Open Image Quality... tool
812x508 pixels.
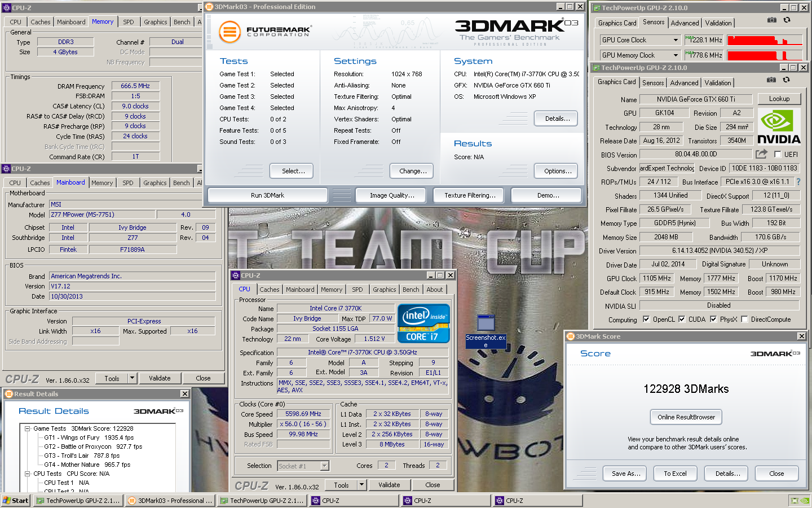click(392, 195)
